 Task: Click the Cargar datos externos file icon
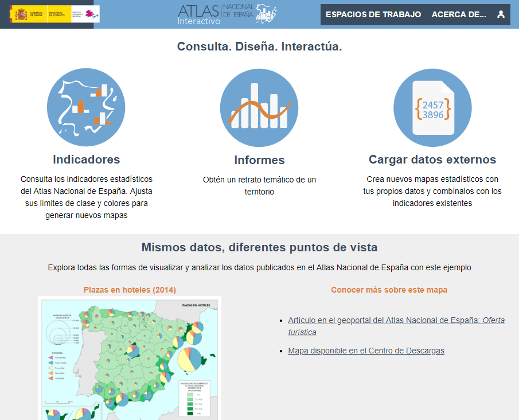[432, 108]
